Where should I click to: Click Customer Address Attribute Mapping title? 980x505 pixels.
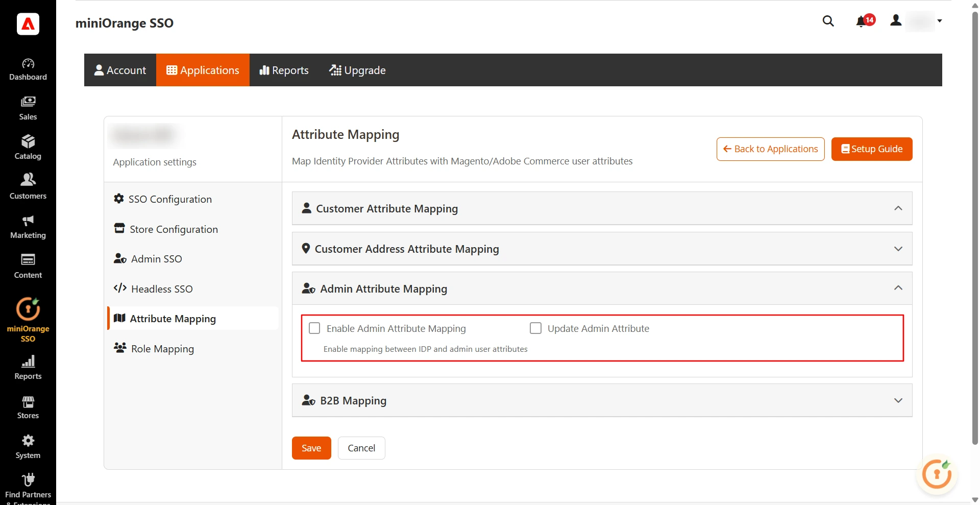pos(407,249)
